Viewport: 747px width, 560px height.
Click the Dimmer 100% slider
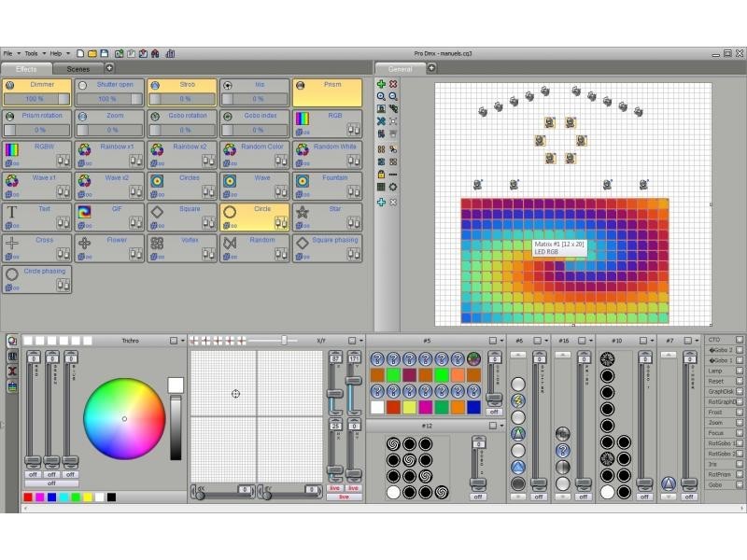36,99
